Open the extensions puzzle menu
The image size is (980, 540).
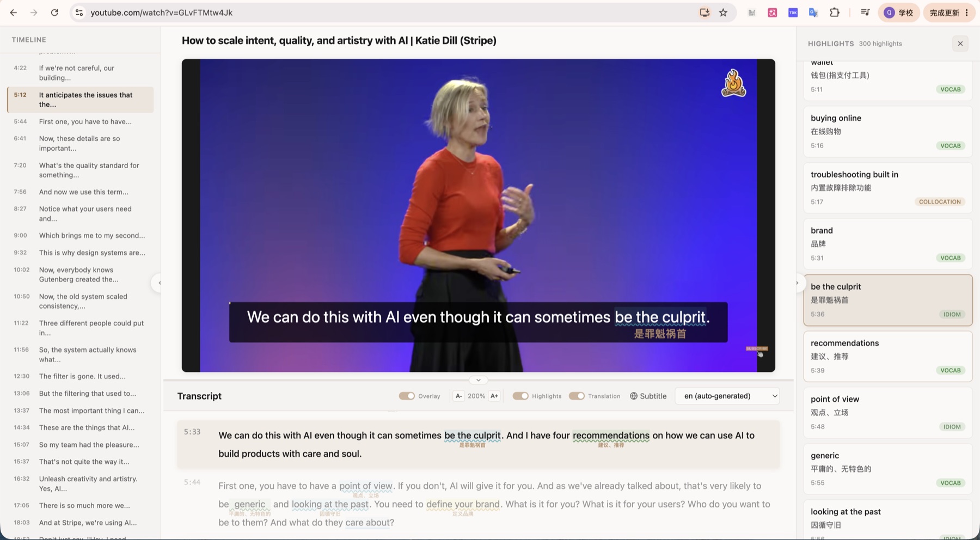tap(835, 13)
